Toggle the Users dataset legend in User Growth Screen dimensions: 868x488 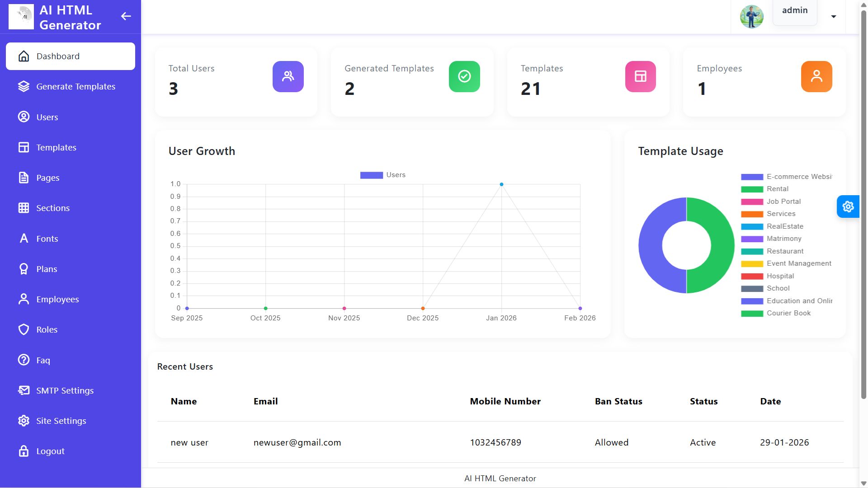[382, 175]
